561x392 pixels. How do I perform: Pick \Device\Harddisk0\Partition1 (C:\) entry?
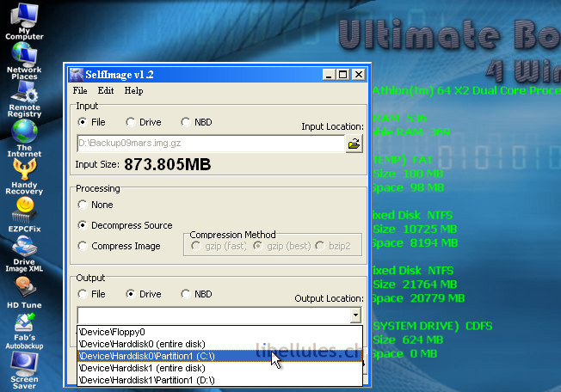(220, 356)
